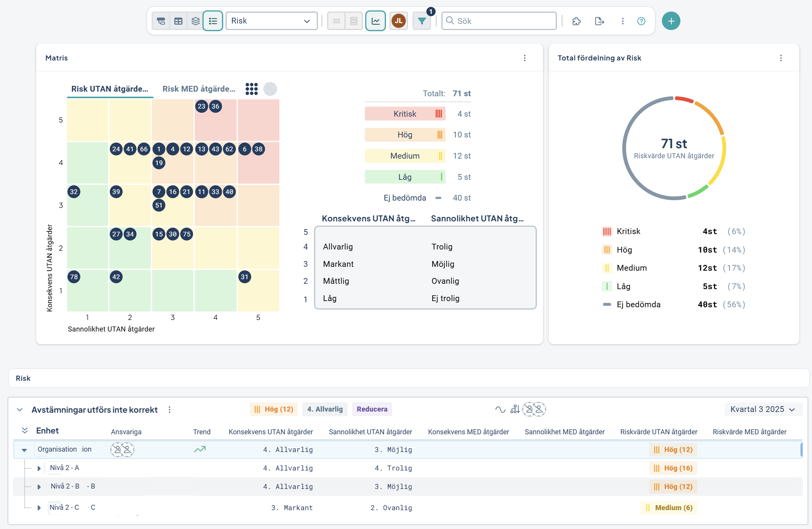Image resolution: width=812 pixels, height=529 pixels.
Task: Click the green plus add button
Action: pos(671,21)
